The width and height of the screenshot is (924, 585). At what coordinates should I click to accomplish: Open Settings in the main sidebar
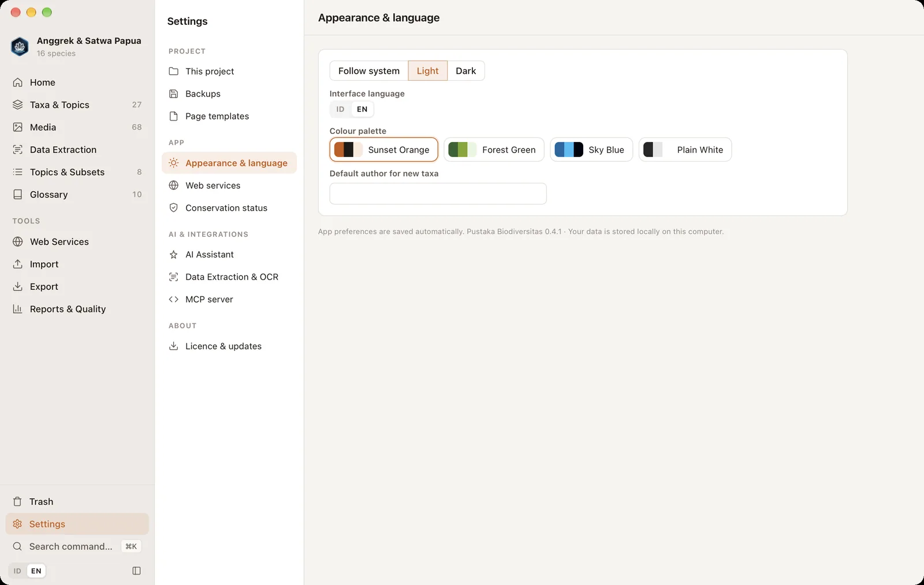tap(77, 524)
